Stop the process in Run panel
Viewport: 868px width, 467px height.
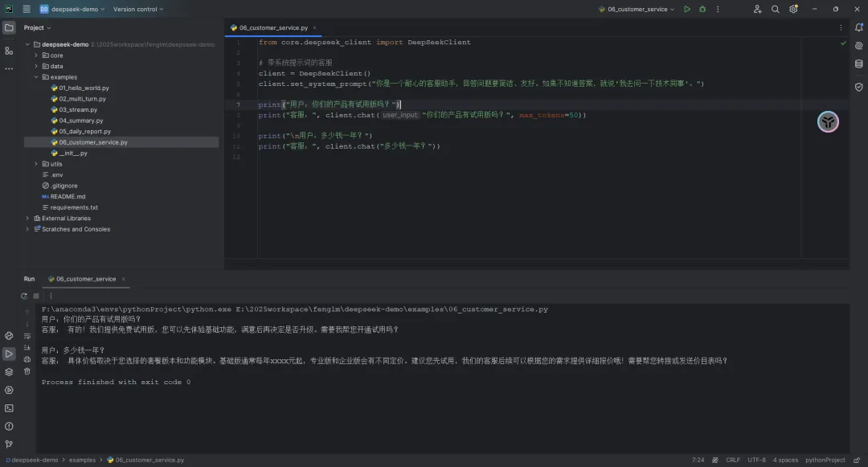tap(36, 296)
